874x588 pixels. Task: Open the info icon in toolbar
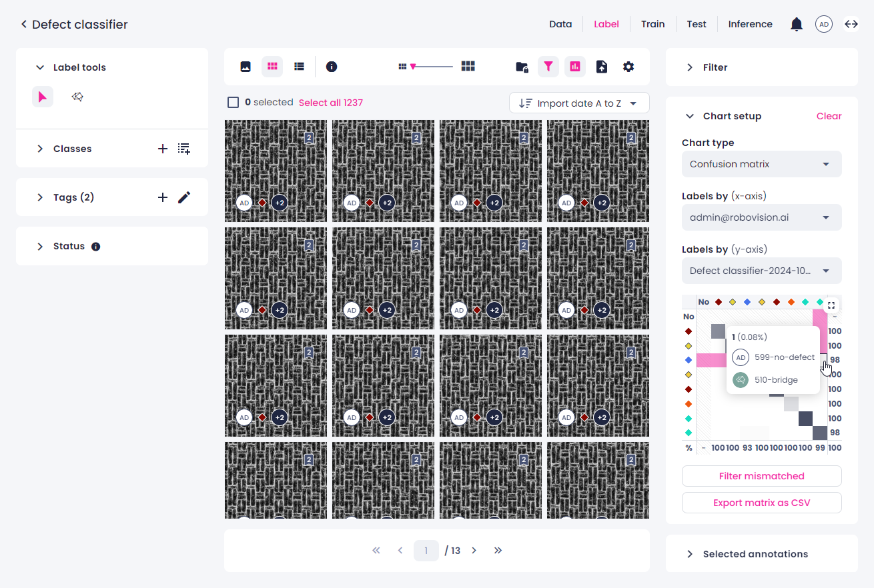[332, 67]
